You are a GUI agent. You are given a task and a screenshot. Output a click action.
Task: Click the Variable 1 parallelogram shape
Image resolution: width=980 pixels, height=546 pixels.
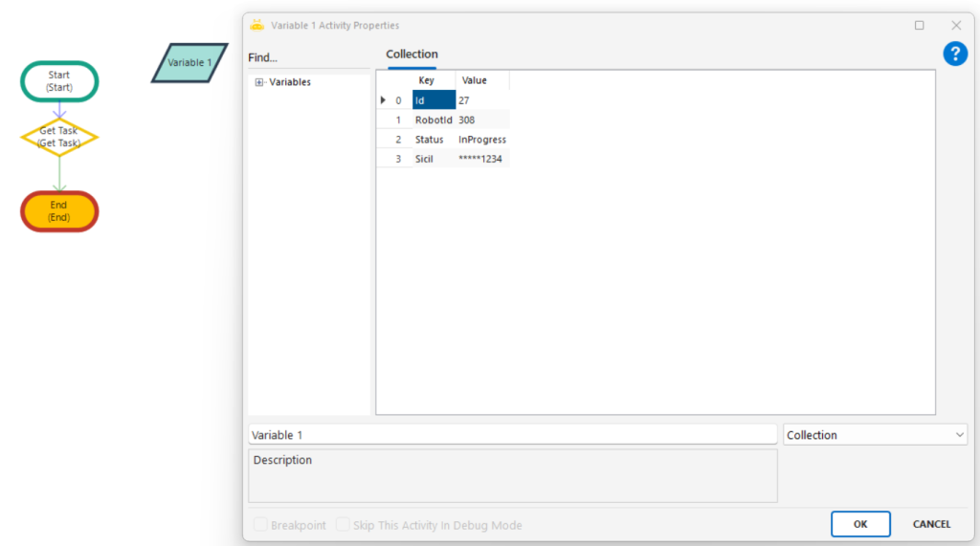[189, 63]
